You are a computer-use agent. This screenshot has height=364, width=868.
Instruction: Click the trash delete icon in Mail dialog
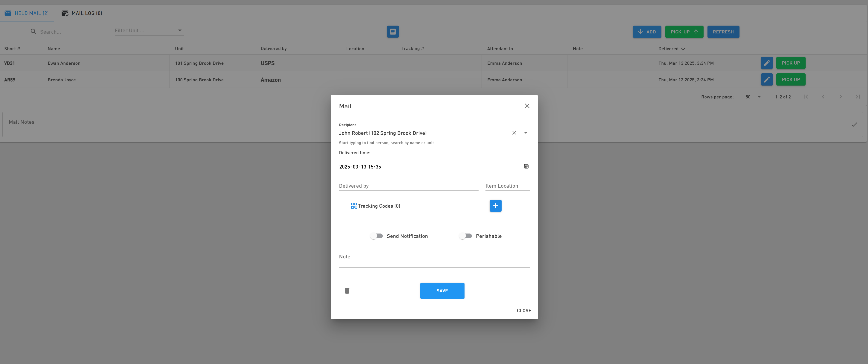pyautogui.click(x=347, y=290)
